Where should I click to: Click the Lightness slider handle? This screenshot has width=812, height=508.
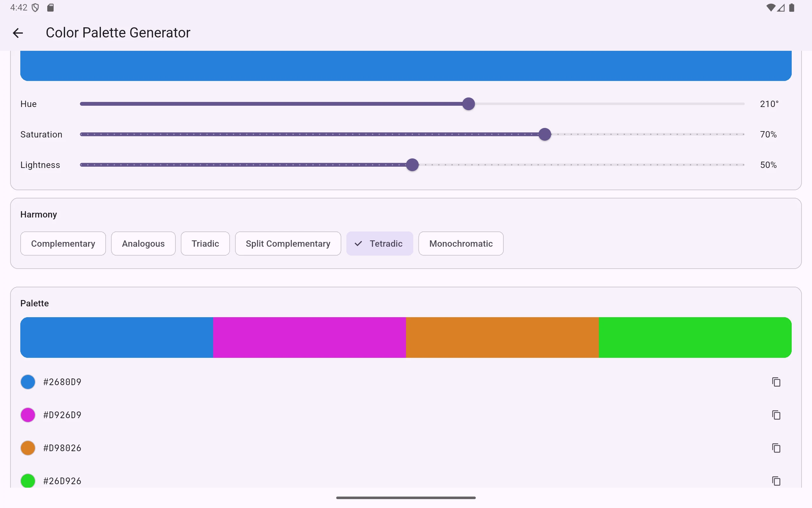[x=412, y=165]
